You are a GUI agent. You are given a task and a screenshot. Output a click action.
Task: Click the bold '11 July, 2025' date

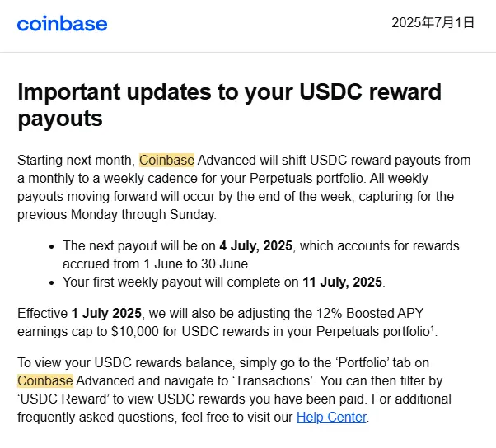tap(342, 282)
